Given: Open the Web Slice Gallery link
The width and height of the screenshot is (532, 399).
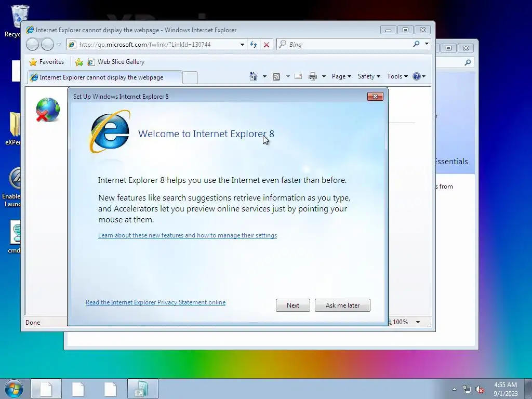Looking at the screenshot, I should pos(116,62).
